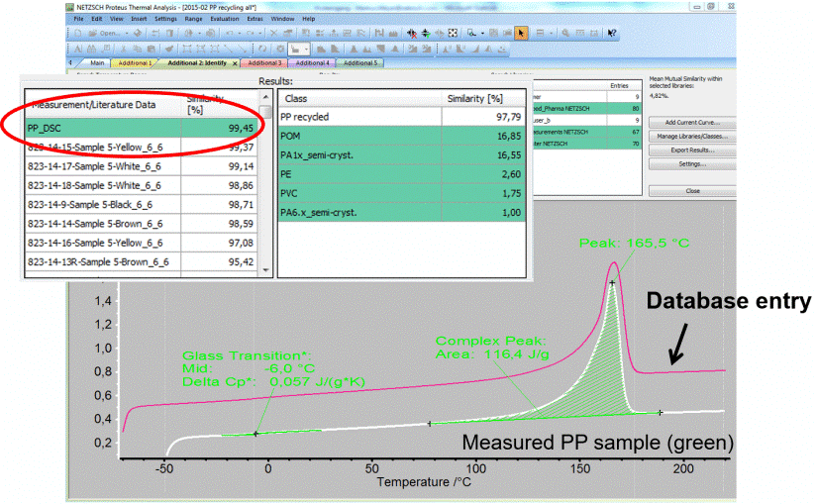
Task: Click the Redo toolbar icon
Action: coord(251,33)
